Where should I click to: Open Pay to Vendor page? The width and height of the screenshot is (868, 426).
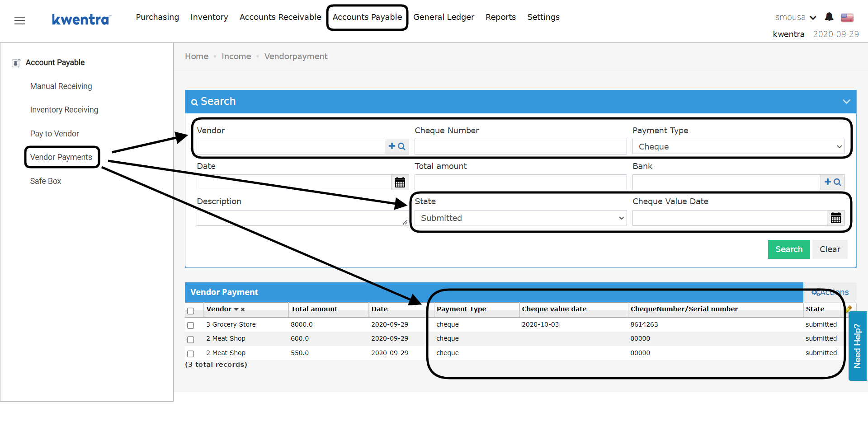[x=54, y=134]
